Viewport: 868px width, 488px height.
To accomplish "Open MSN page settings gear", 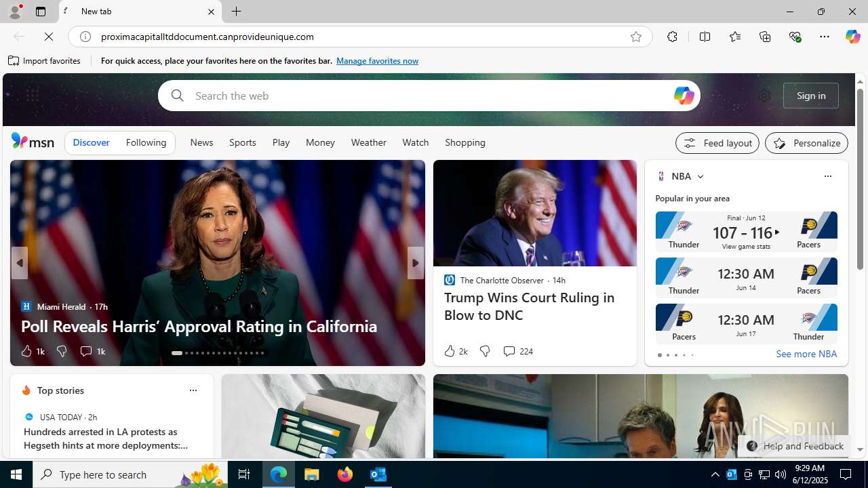I will (764, 96).
